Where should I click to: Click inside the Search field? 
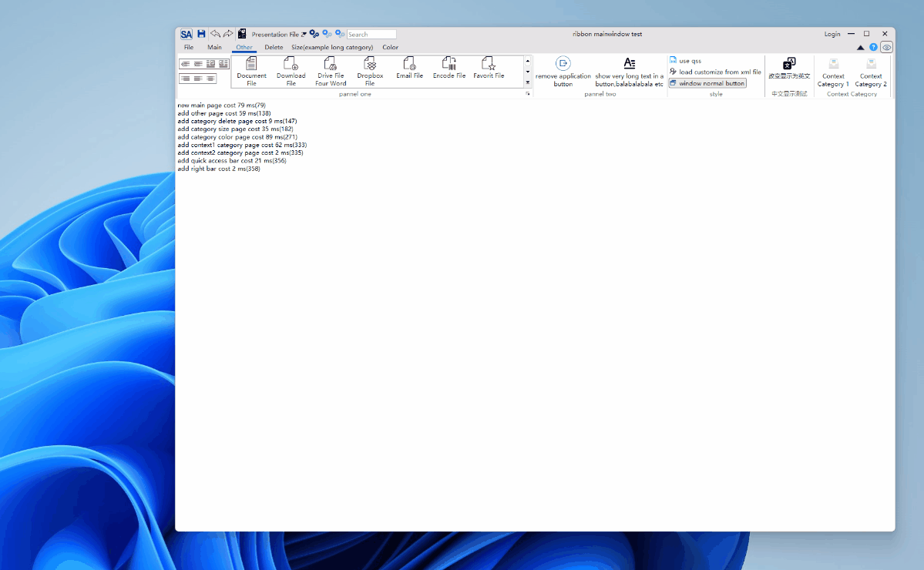[x=371, y=34]
